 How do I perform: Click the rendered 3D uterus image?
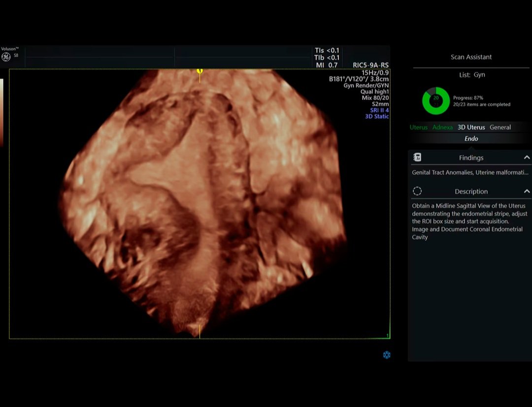coord(202,202)
